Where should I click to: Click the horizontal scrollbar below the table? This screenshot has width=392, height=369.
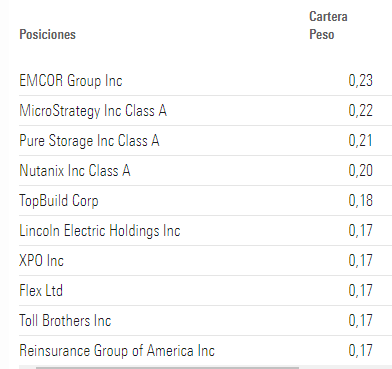[167, 368]
